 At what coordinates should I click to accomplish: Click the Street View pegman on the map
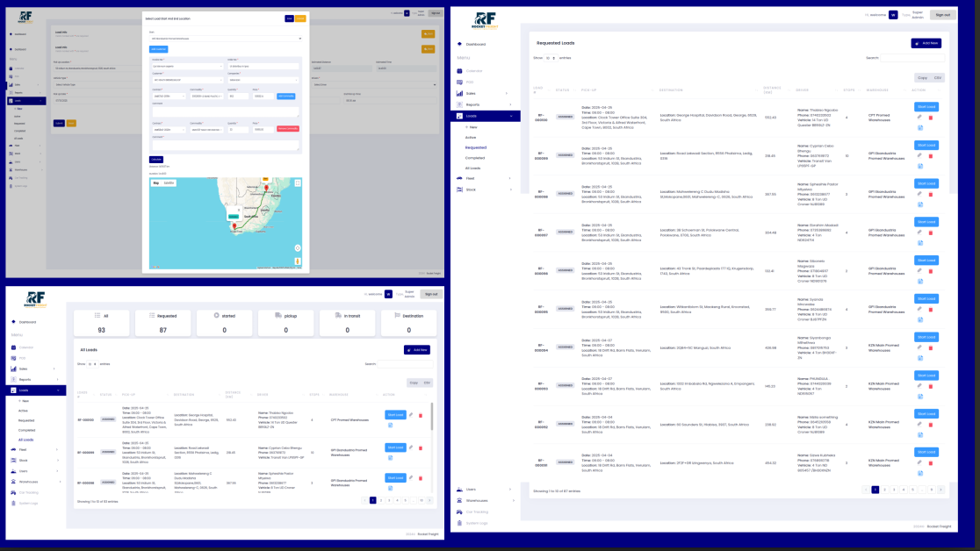298,261
